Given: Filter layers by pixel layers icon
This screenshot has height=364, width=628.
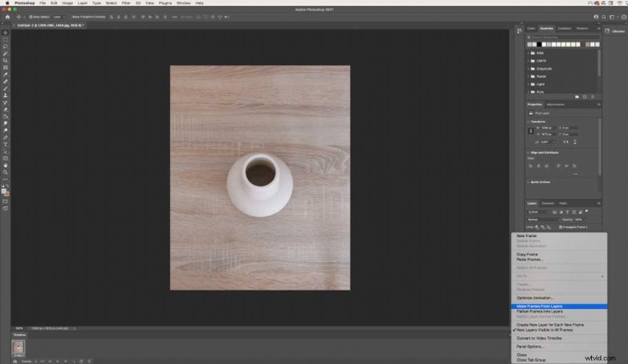Looking at the screenshot, I should (x=554, y=212).
